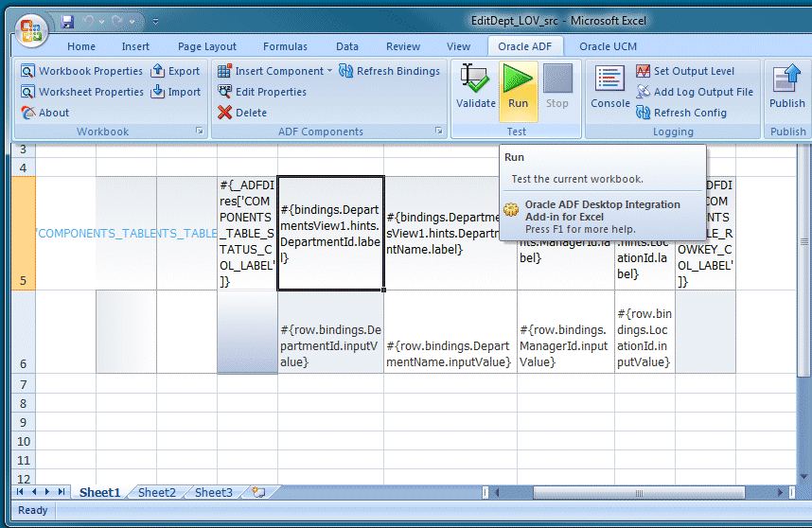Customize Quick Access Toolbar dropdown

pyautogui.click(x=155, y=22)
